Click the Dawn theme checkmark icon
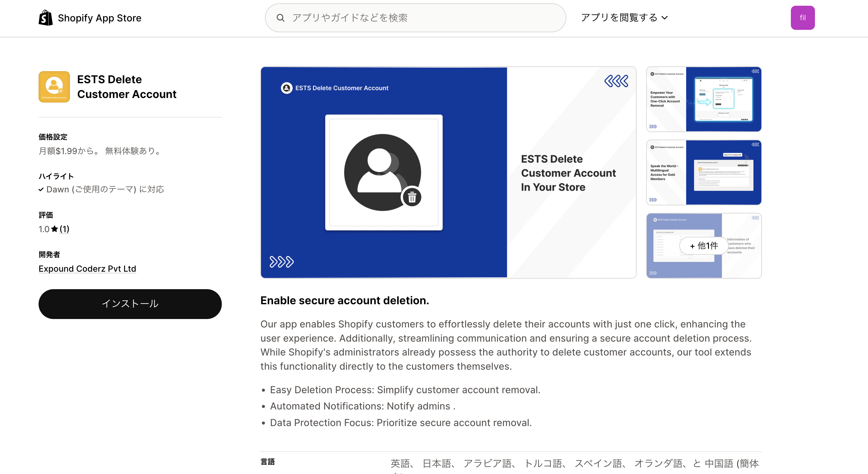 coord(41,189)
